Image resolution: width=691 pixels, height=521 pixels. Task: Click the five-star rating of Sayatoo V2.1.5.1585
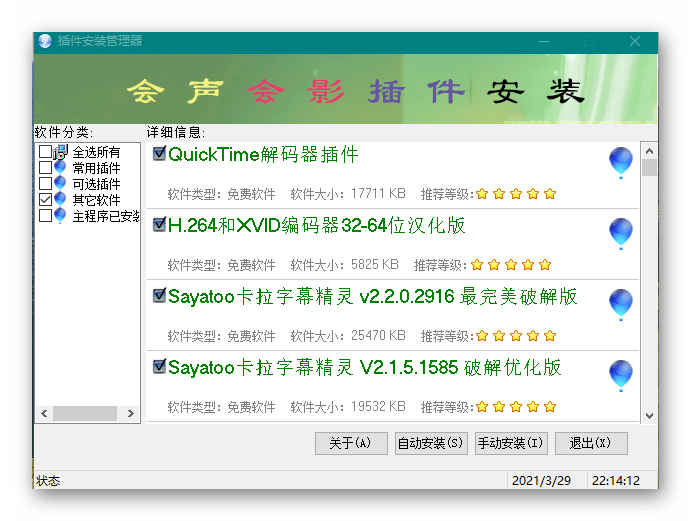516,406
